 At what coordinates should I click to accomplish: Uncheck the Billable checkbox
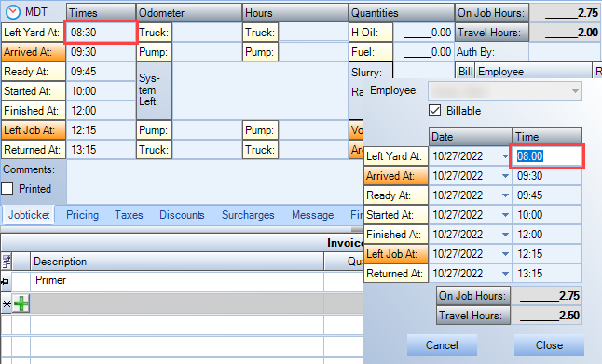[434, 111]
